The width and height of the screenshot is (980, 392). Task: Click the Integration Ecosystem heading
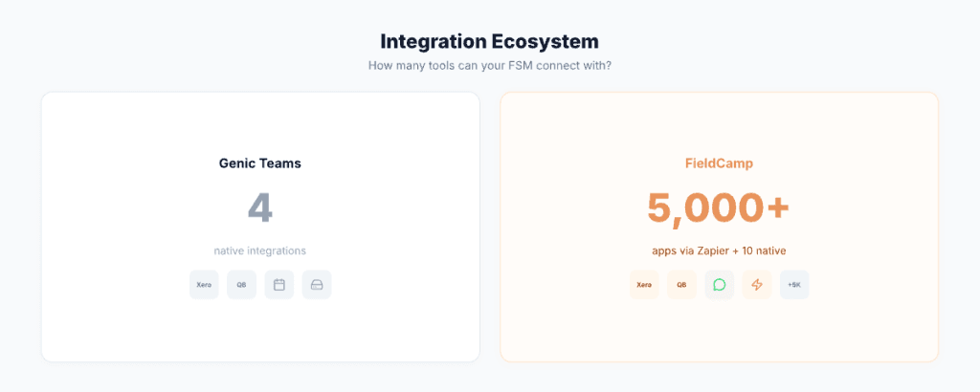tap(489, 41)
